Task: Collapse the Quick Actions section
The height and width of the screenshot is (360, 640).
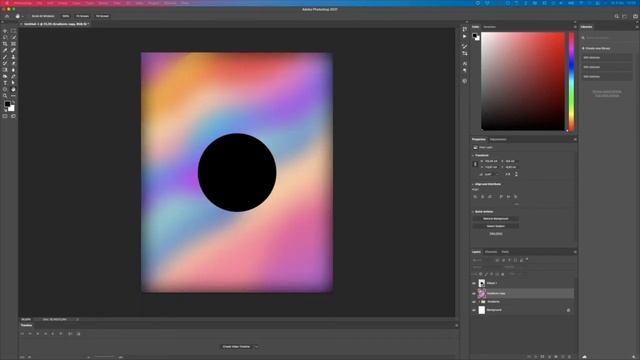Action: point(473,212)
